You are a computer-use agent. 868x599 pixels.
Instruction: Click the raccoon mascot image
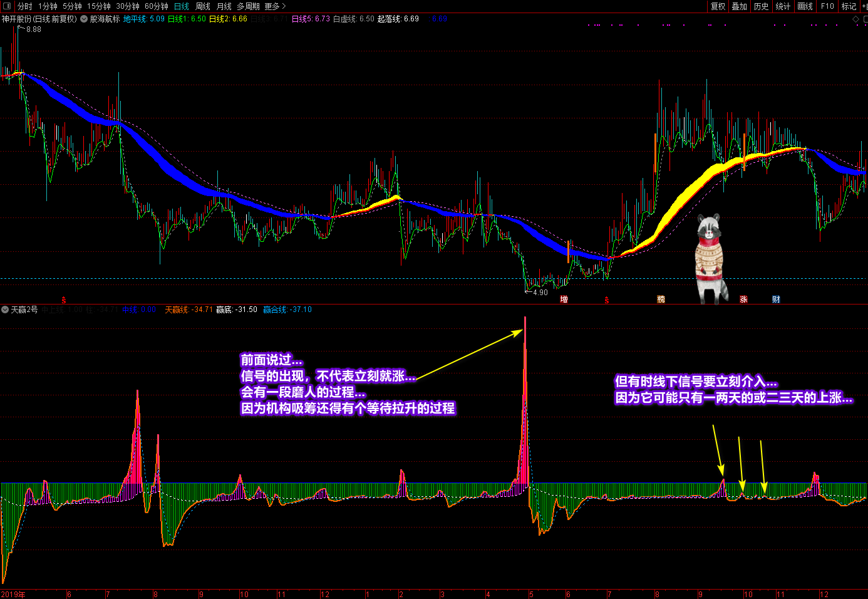710,258
